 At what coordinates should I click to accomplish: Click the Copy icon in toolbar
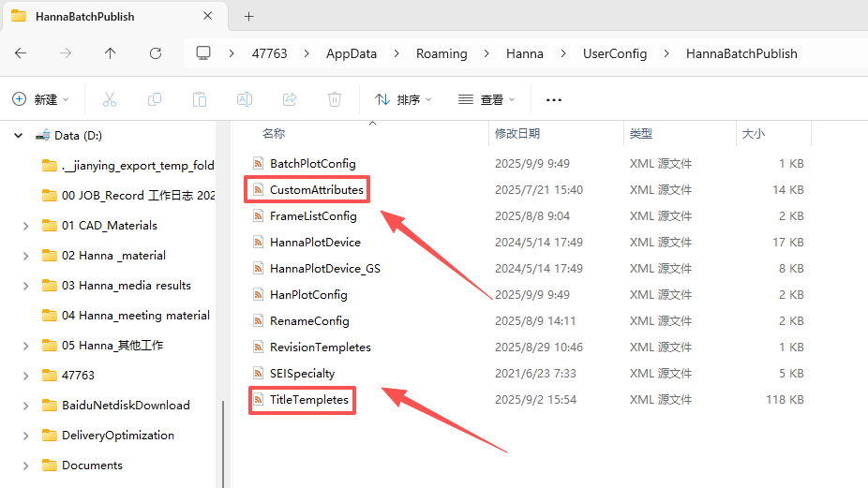pyautogui.click(x=155, y=99)
